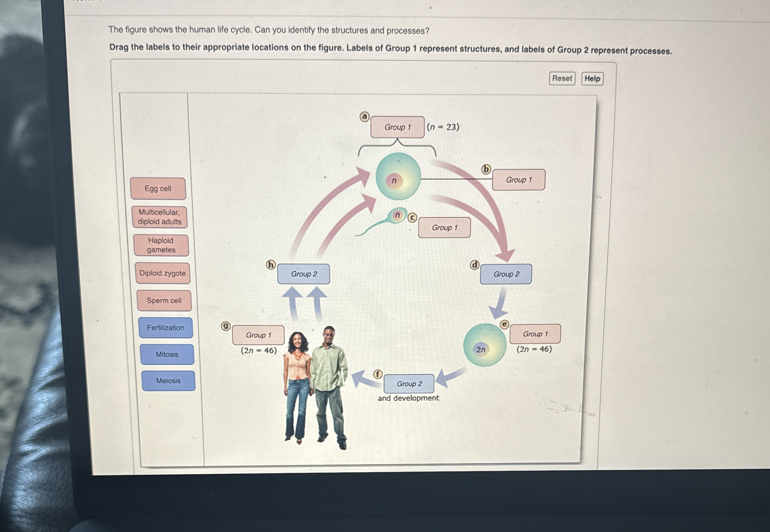Select the Diploid zygote label
The width and height of the screenshot is (770, 532).
pos(163,273)
